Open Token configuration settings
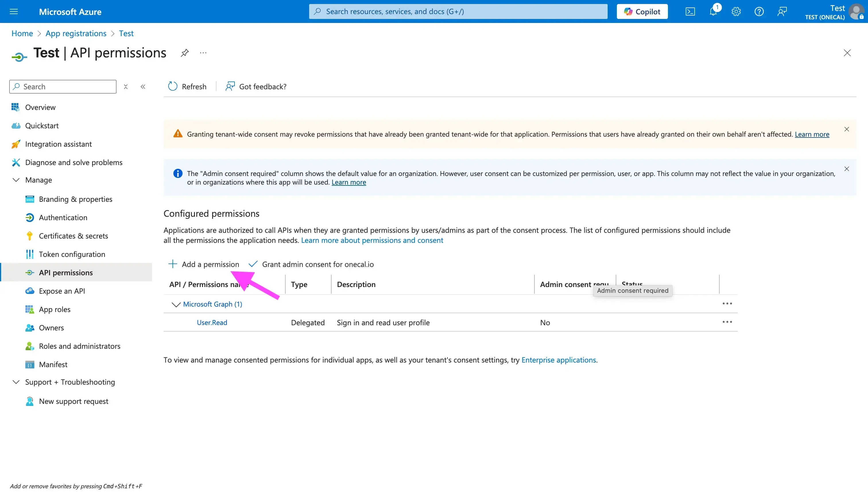Screen dimensions: 868x492 pyautogui.click(x=72, y=254)
